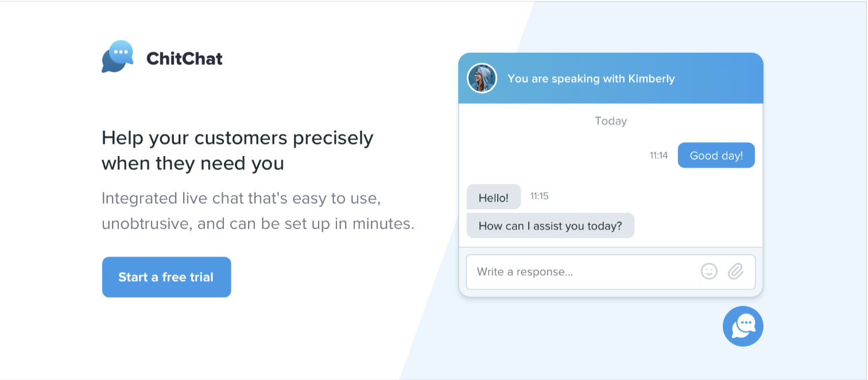
Task: Click the "when they need you" headline line
Action: pyautogui.click(x=192, y=164)
